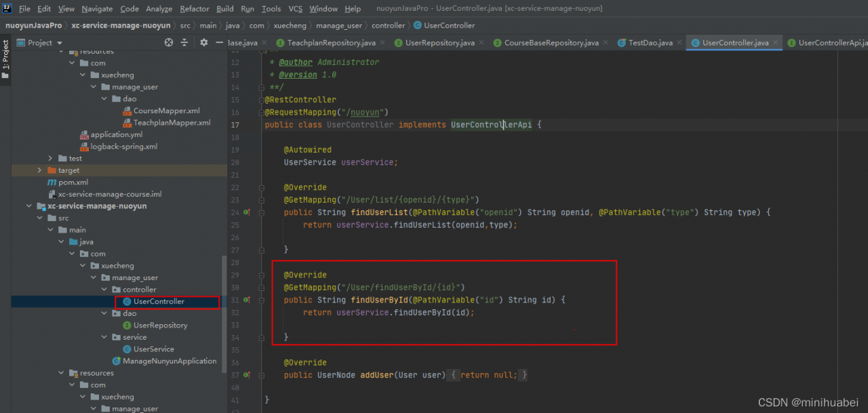Switch to the TeachplanRepository.java tab

[331, 43]
